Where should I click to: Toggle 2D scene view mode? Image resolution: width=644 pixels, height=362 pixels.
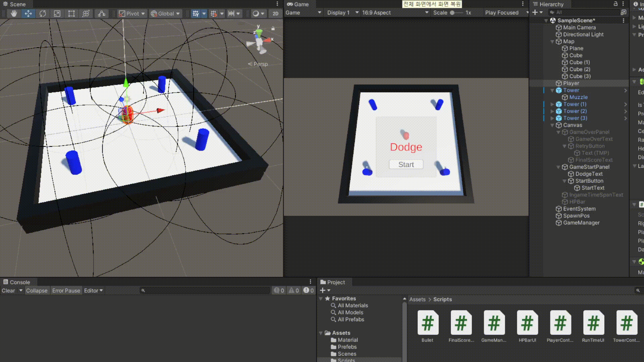275,13
